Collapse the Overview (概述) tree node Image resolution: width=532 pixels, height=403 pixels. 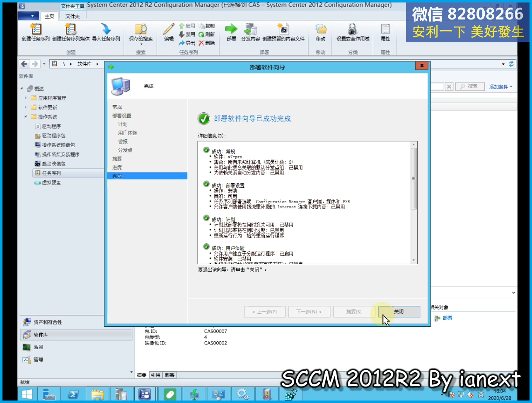point(22,88)
